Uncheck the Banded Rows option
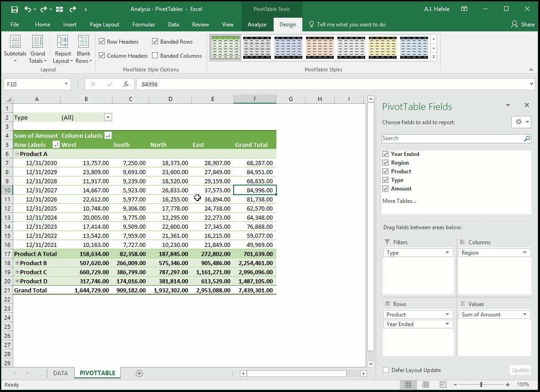 pyautogui.click(x=155, y=41)
